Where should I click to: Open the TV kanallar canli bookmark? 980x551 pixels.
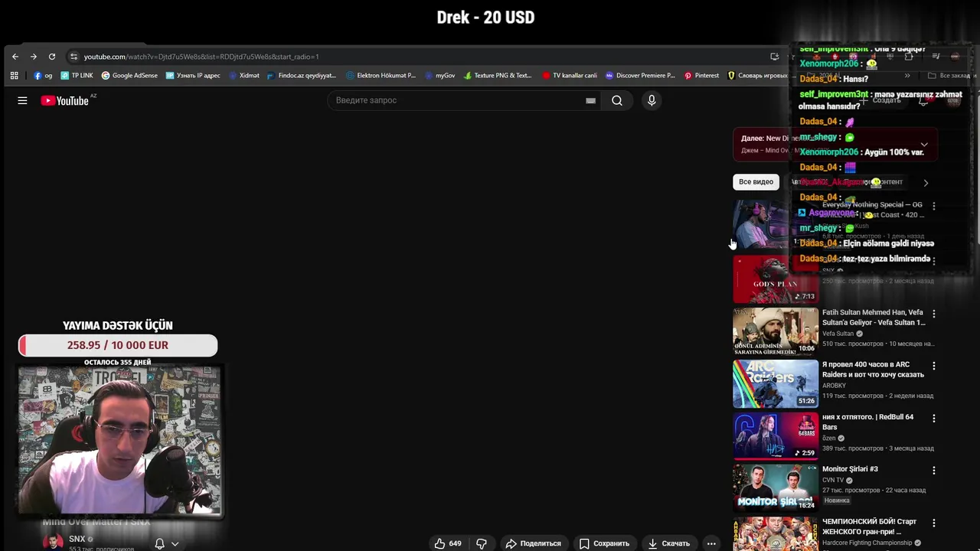(570, 76)
